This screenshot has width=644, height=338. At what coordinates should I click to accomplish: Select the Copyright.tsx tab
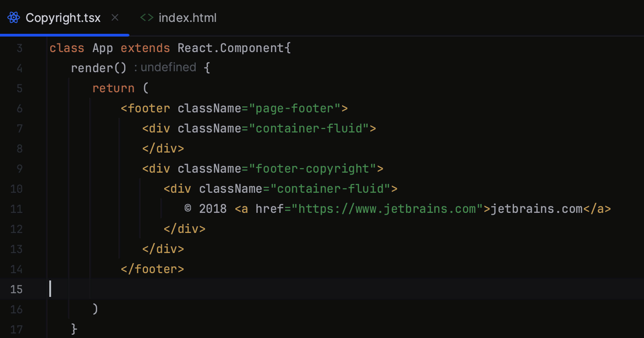click(x=63, y=17)
